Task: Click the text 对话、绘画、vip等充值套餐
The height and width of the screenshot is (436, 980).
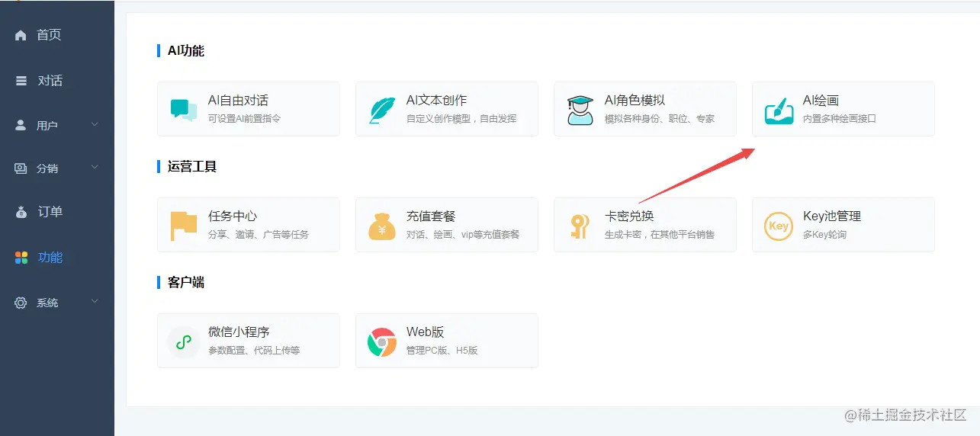Action: [463, 235]
